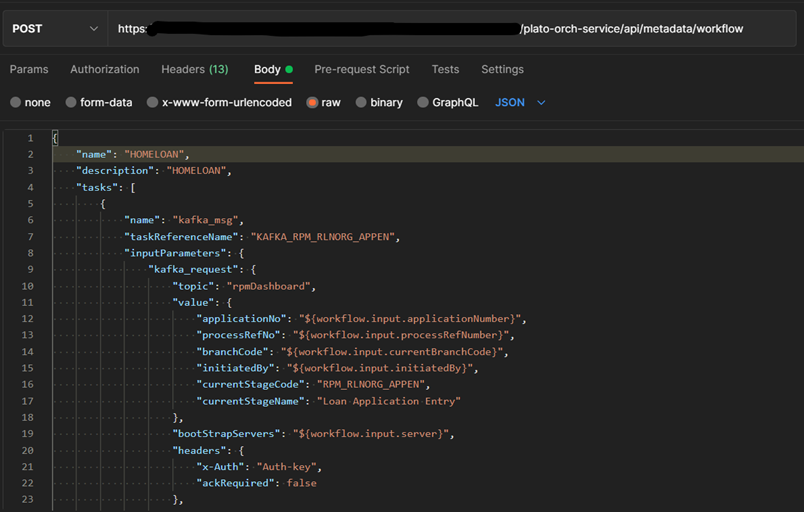Open the Pre-request Script tab
Image resolution: width=804 pixels, height=512 pixels.
(x=362, y=69)
